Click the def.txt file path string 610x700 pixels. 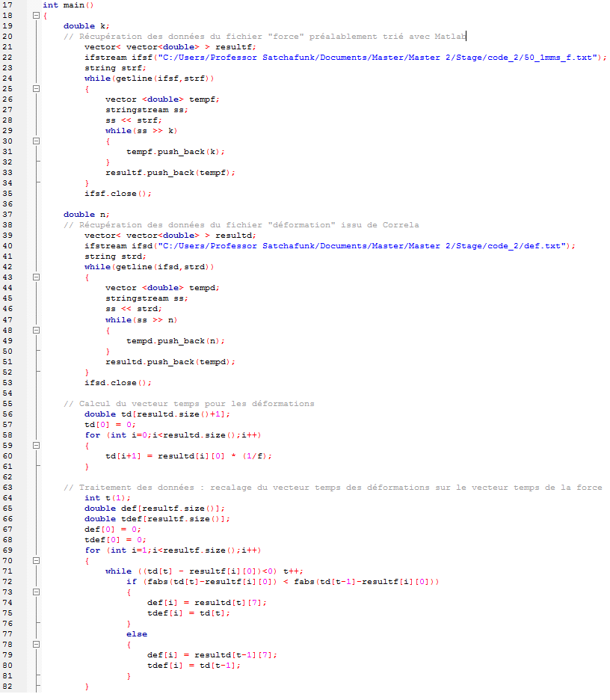(363, 246)
